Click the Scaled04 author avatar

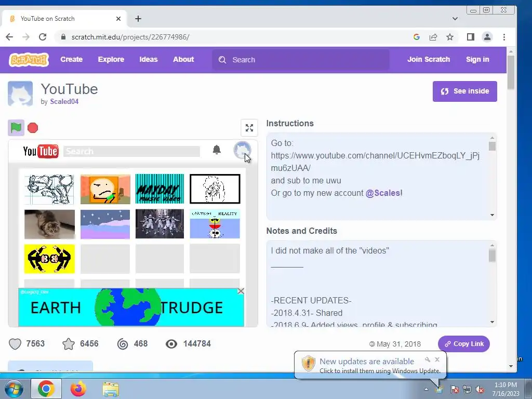tap(20, 94)
